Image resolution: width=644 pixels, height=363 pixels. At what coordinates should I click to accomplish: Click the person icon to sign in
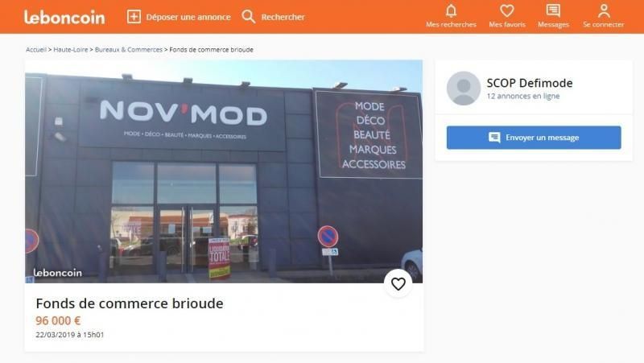point(604,10)
